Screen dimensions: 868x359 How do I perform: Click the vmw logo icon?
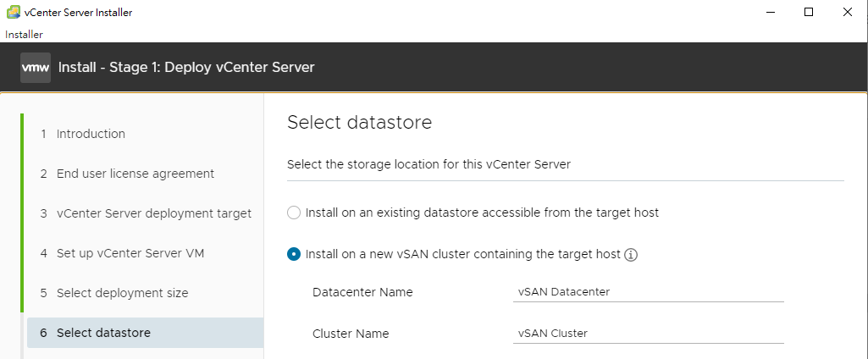tap(36, 68)
